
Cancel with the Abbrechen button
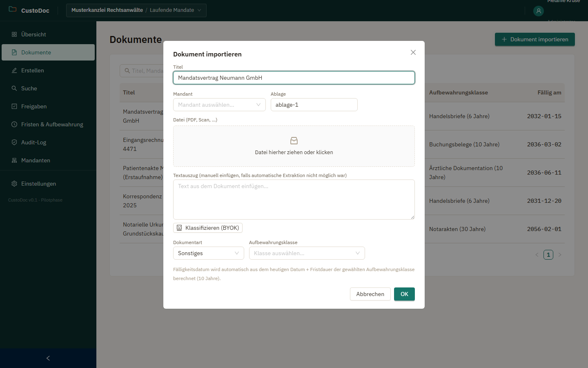point(370,294)
